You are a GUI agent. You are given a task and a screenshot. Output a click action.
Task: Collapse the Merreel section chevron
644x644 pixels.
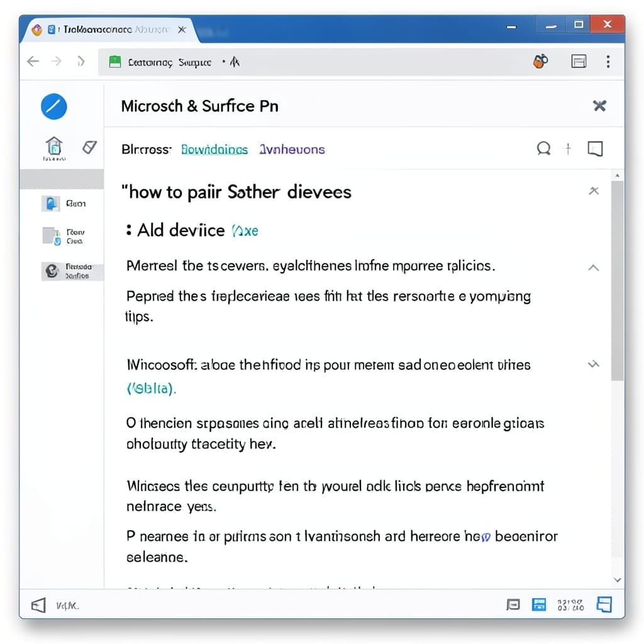pos(594,268)
